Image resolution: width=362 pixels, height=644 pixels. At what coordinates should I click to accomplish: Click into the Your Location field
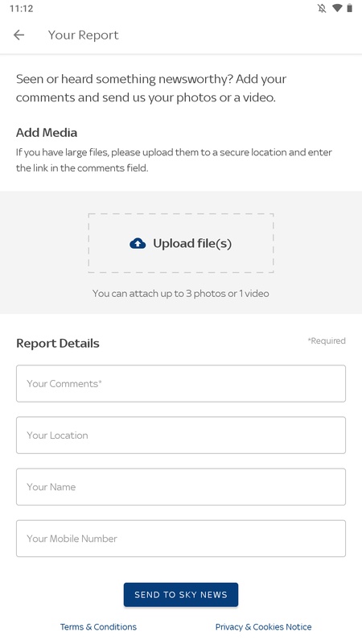[181, 436]
